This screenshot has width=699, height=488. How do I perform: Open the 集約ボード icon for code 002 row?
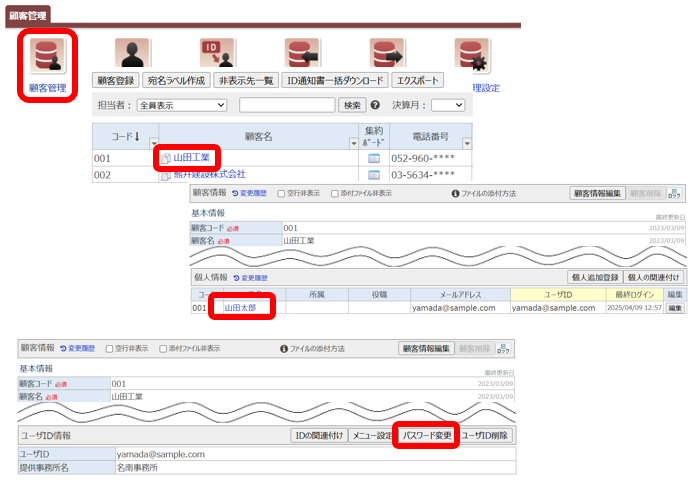pos(374,174)
